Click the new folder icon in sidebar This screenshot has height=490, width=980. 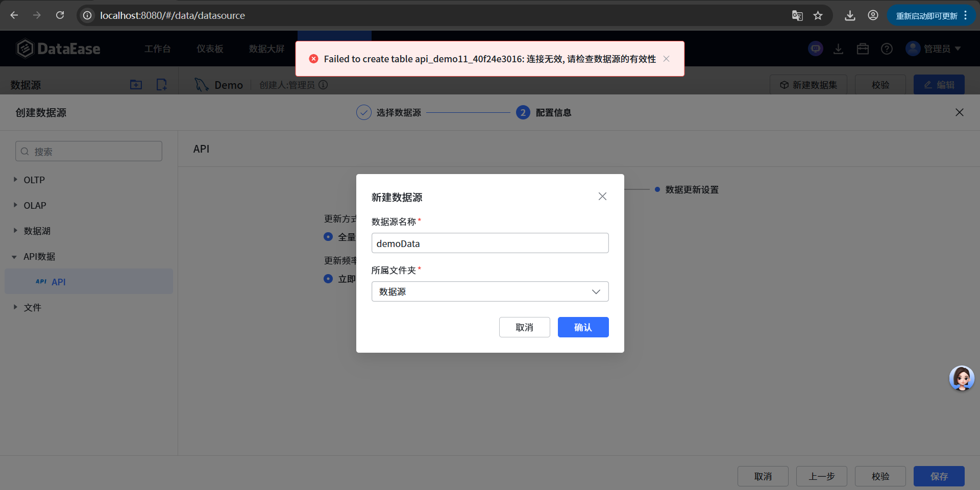click(x=136, y=85)
